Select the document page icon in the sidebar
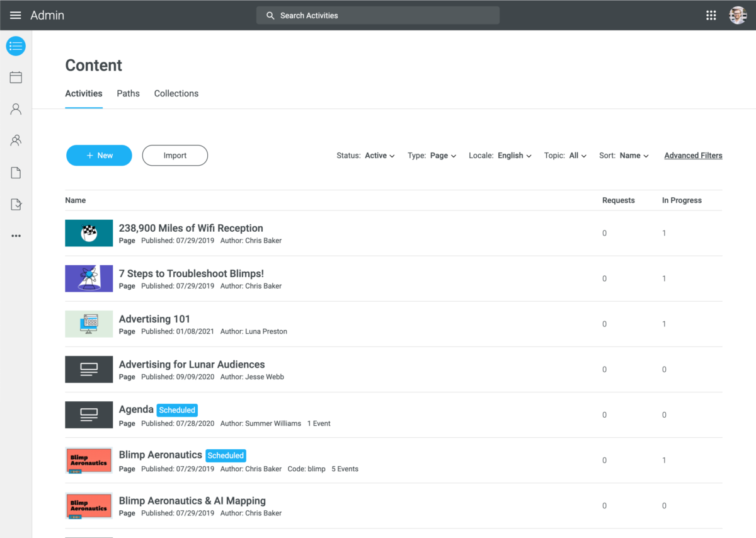This screenshot has height=538, width=756. coord(15,172)
